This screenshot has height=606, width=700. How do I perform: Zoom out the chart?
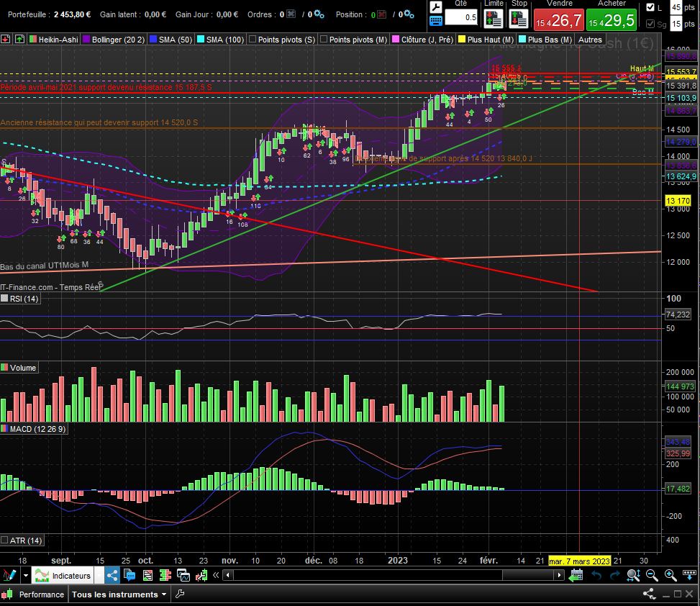coord(652,575)
